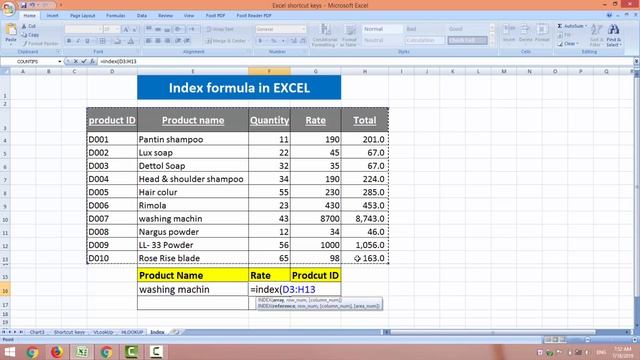Click the Save icon in Quick Access Toolbar

[24, 5]
